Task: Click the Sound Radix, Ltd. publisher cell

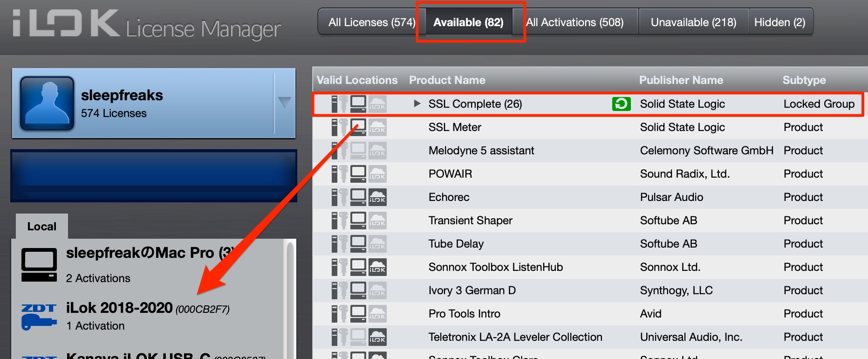Action: tap(685, 174)
